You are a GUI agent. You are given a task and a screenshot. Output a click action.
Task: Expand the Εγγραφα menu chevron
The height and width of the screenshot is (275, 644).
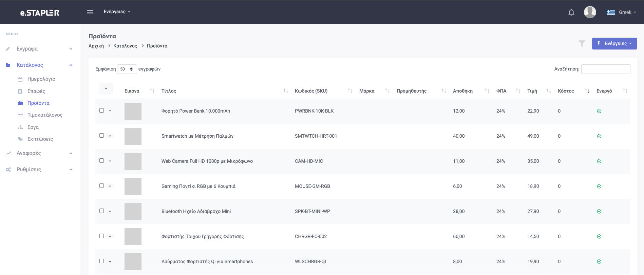[71, 49]
